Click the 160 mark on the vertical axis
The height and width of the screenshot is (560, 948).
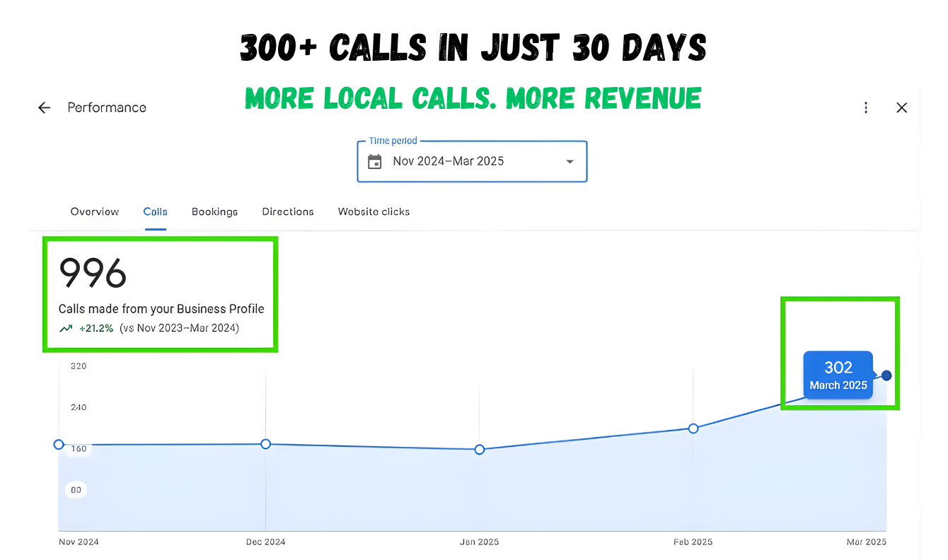pyautogui.click(x=78, y=448)
